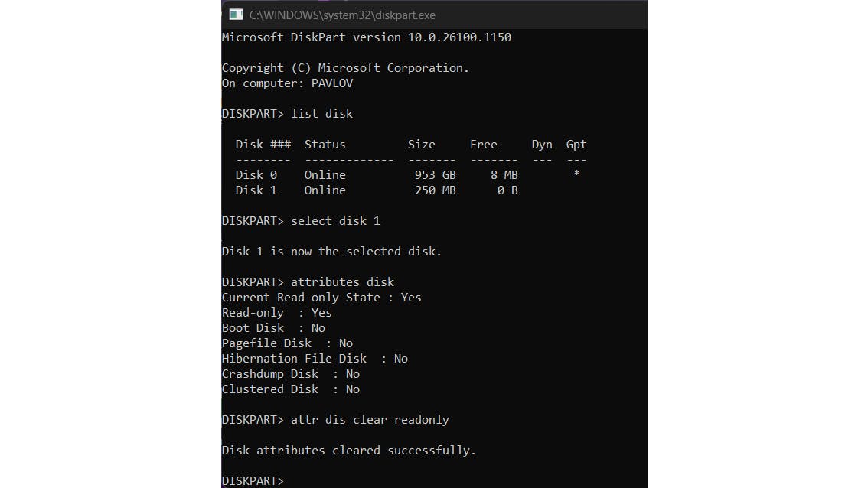Click the 'attributes disk' command text
Image resolution: width=868 pixels, height=488 pixels.
coord(343,282)
